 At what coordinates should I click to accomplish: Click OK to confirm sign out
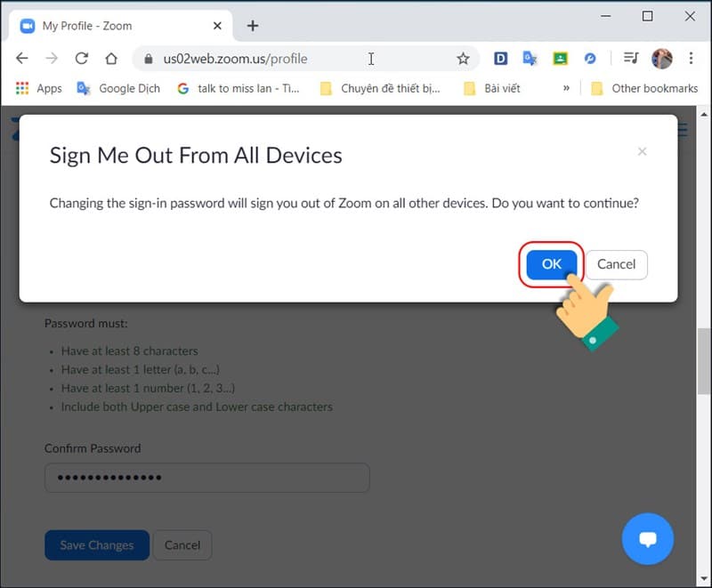point(551,264)
